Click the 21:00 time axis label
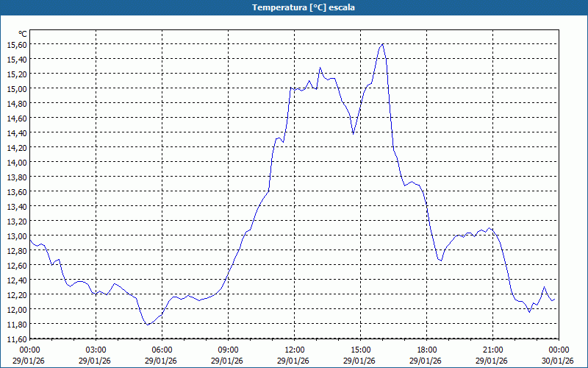This screenshot has height=368, width=588. (x=492, y=350)
